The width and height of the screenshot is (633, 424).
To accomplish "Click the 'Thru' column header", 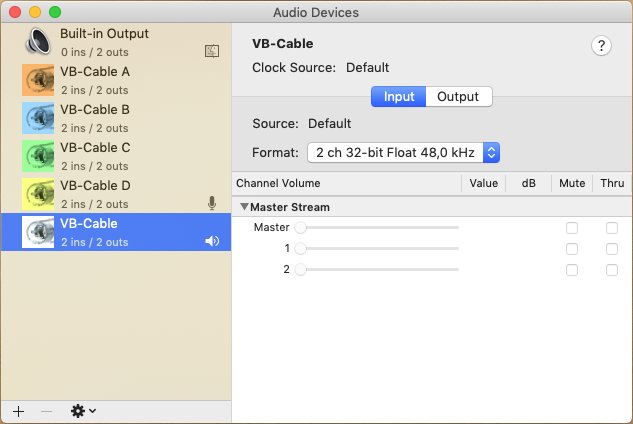I will pyautogui.click(x=612, y=183).
